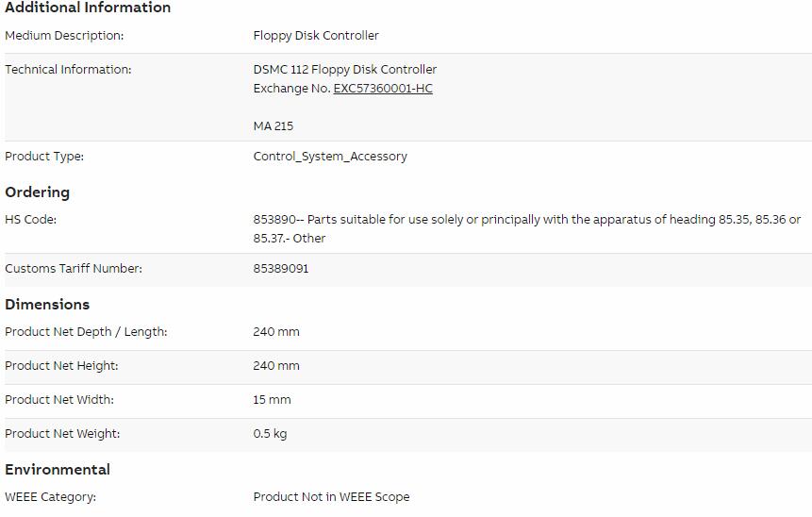Select the DSMC 112 Floppy Disk Controller text
This screenshot has height=517, width=812.
click(x=345, y=70)
